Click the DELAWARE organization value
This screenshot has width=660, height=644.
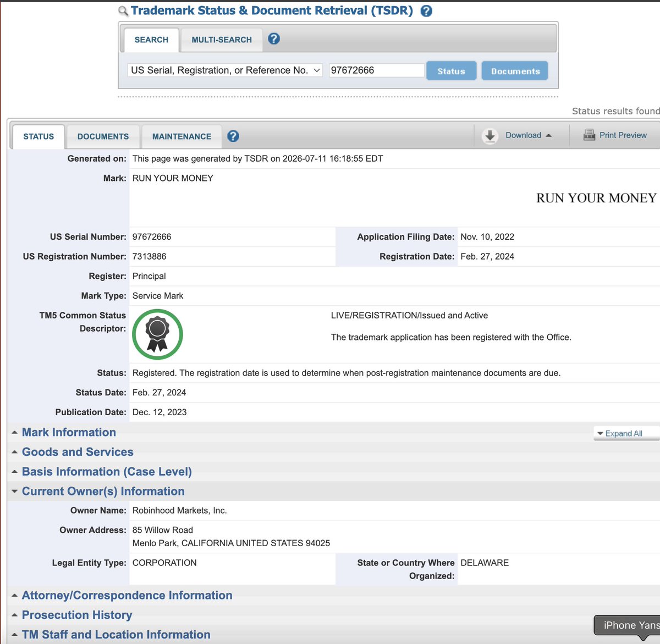pos(485,563)
